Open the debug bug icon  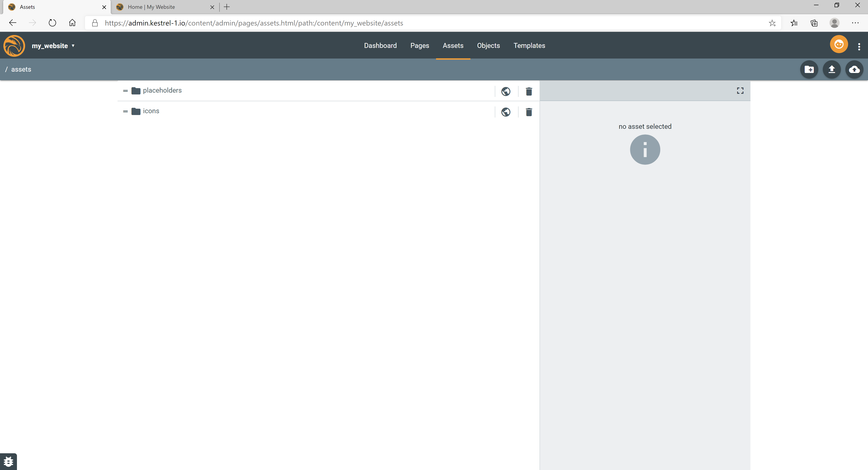pos(8,461)
